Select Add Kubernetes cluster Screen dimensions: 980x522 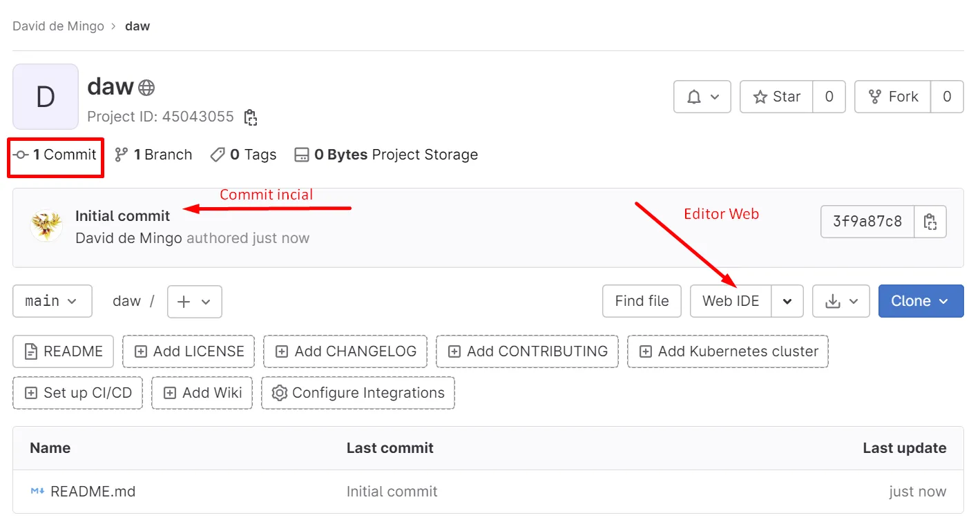click(728, 351)
